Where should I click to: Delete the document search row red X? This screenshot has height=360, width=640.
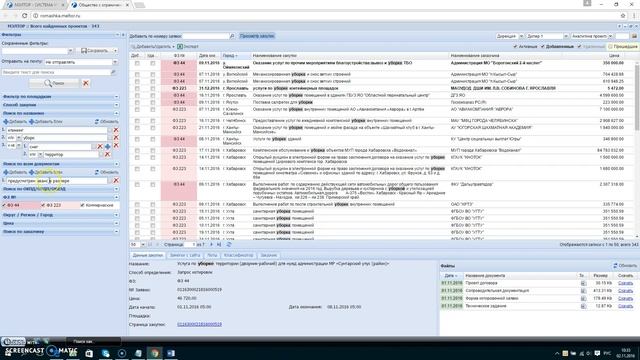point(116,180)
